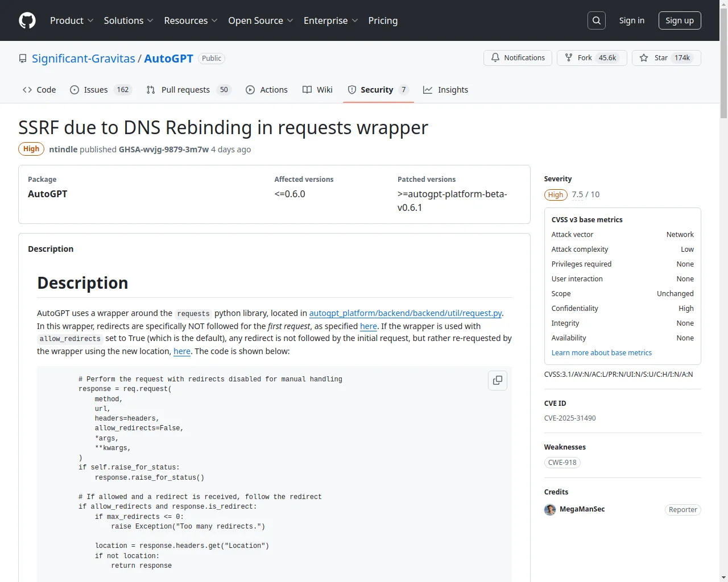728x582 pixels.
Task: Click the Attack vector Network value
Action: (x=680, y=235)
